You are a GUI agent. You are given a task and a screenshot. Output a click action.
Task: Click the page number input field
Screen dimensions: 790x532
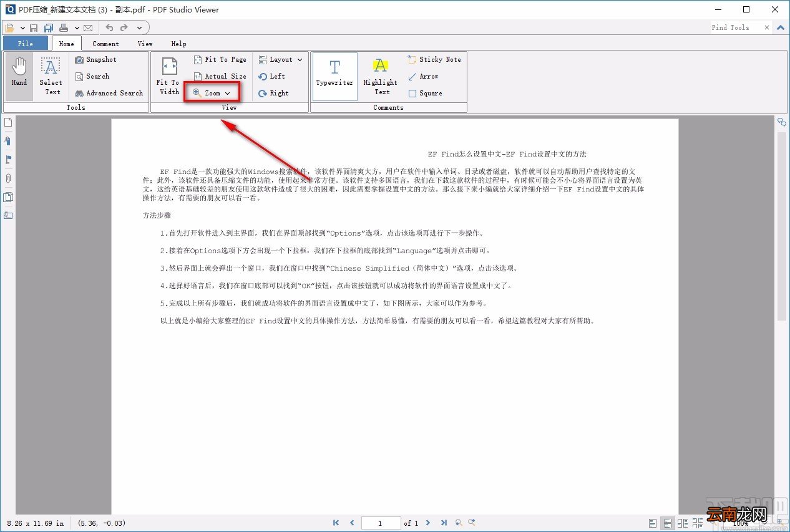click(381, 523)
